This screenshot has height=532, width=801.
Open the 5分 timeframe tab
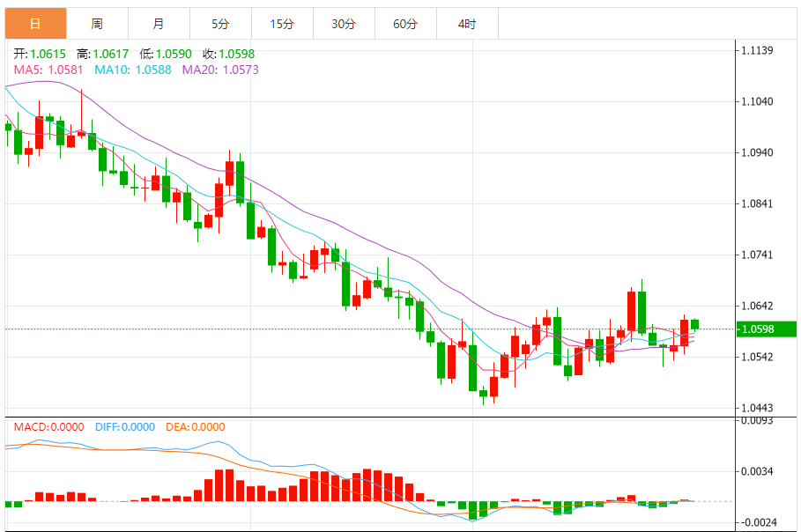[220, 24]
